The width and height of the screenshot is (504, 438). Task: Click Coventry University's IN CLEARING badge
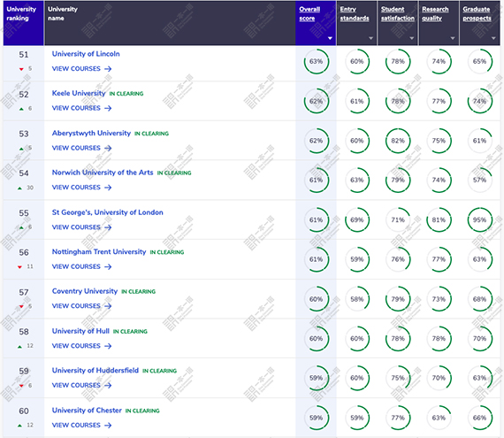click(x=138, y=292)
